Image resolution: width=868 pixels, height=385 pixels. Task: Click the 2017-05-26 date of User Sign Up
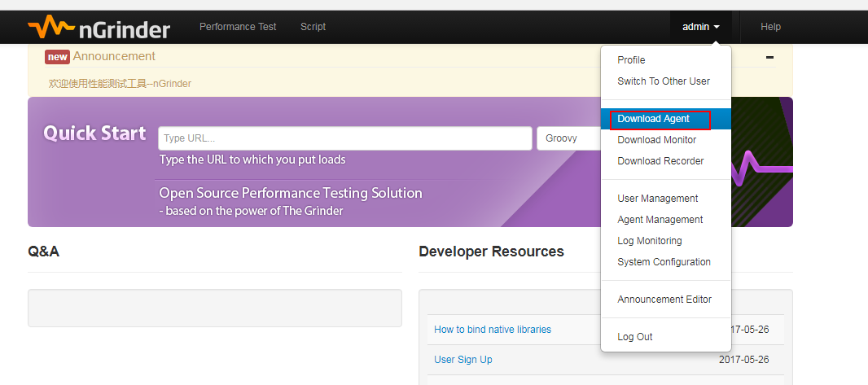[x=744, y=360]
